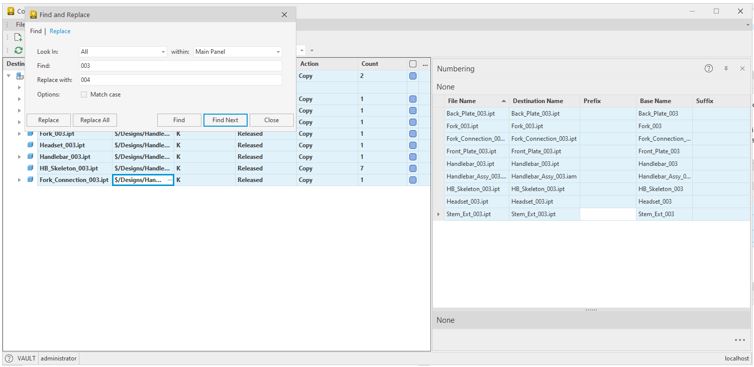Click VAULT in the status bar
This screenshot has width=754, height=367.
click(26, 358)
